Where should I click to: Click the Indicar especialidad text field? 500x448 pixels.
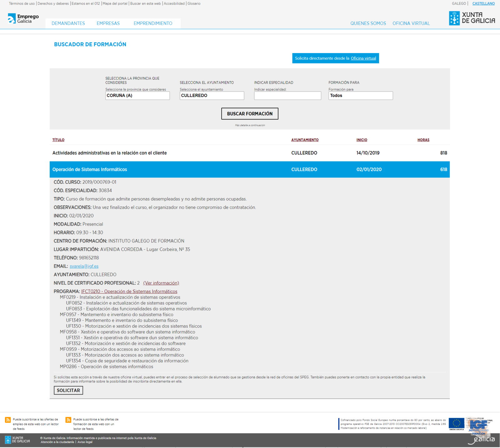pyautogui.click(x=287, y=96)
